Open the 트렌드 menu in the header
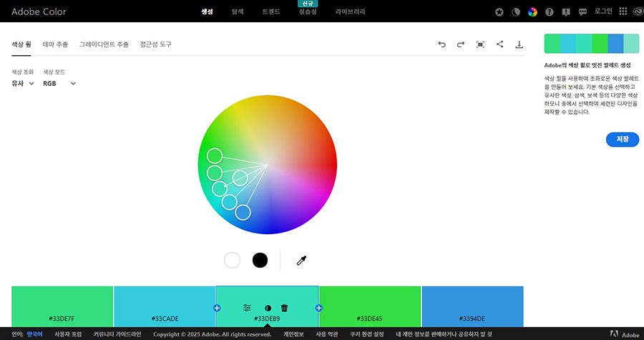This screenshot has width=644, height=340. [271, 12]
